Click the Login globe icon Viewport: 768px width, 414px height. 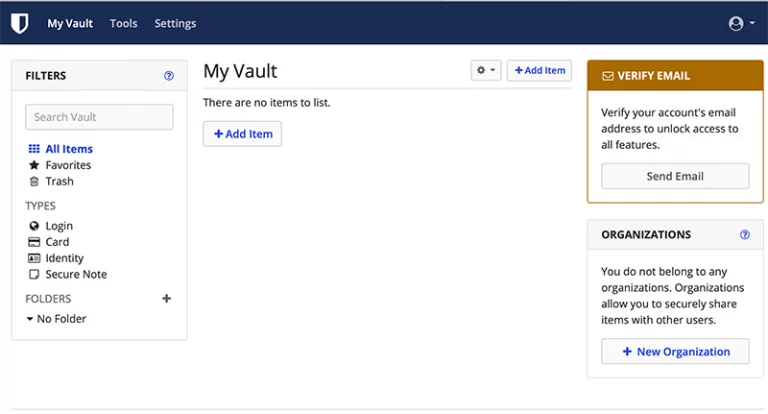tap(34, 226)
